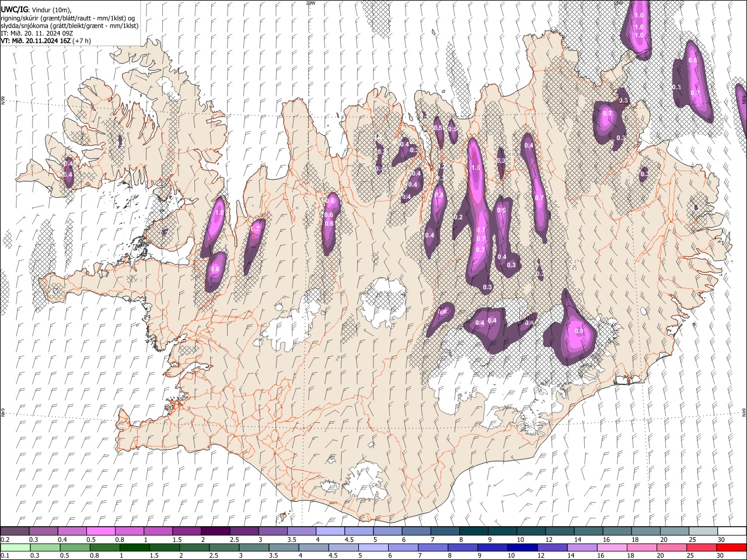The height and width of the screenshot is (560, 747).
Task: Click the '15W' longitude label at the top
Action: tap(619, 3)
